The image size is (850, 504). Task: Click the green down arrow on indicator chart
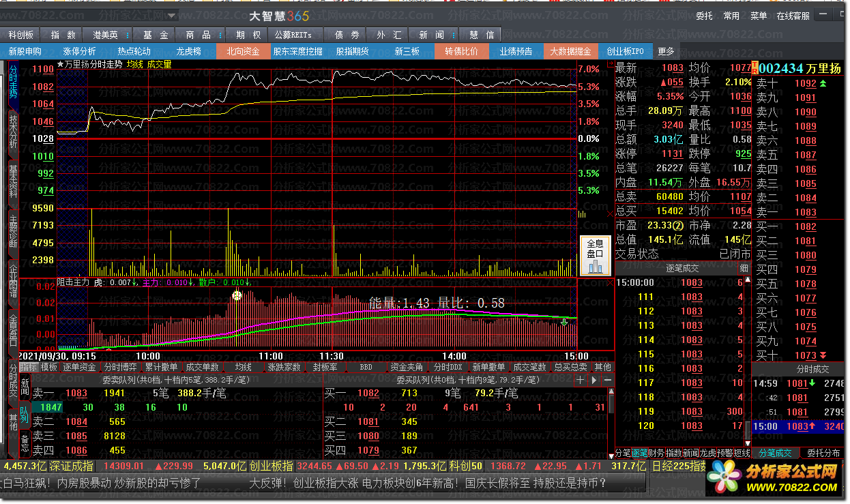564,322
